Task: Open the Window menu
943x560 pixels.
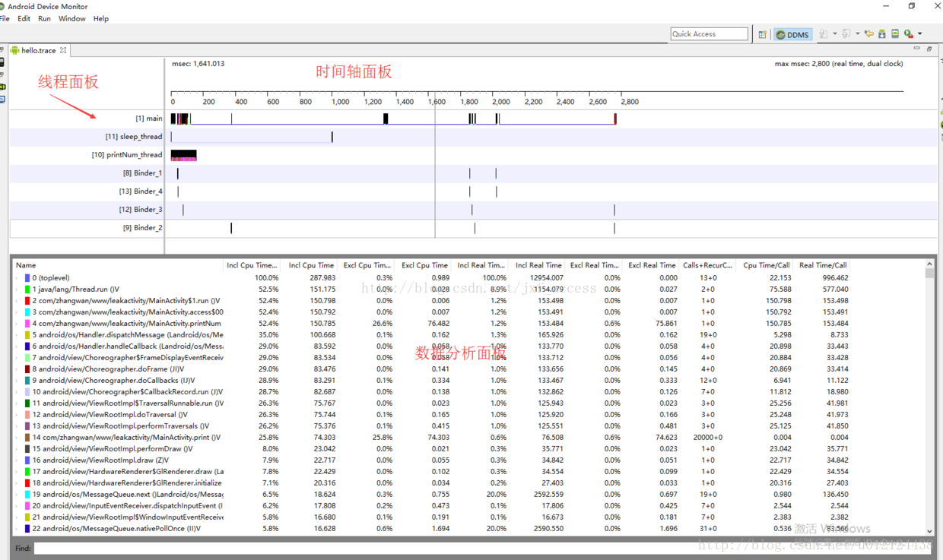Action: coord(72,18)
